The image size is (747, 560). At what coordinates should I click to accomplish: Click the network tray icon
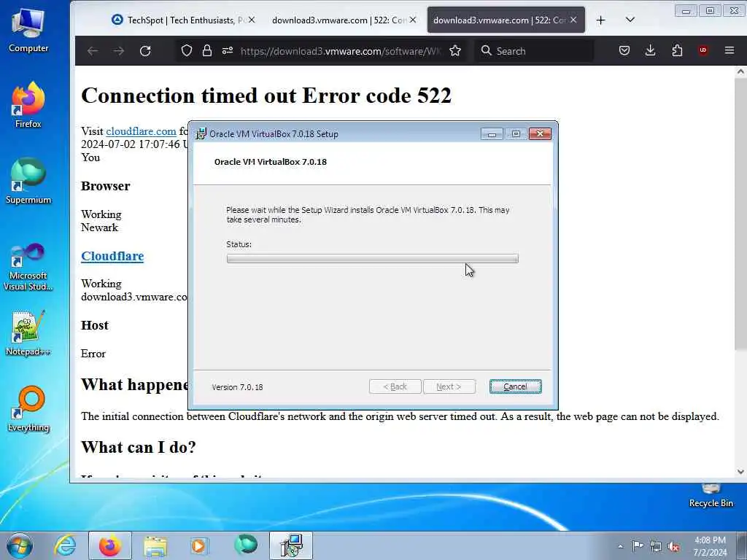click(x=656, y=546)
